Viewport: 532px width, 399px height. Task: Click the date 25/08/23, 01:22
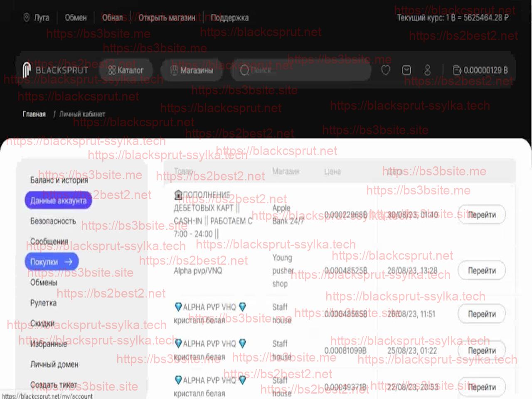click(x=412, y=350)
